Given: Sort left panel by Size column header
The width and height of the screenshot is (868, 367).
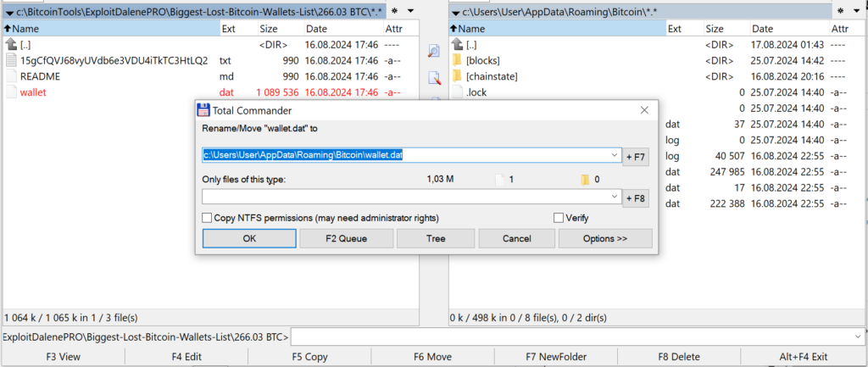Looking at the screenshot, I should [281, 29].
